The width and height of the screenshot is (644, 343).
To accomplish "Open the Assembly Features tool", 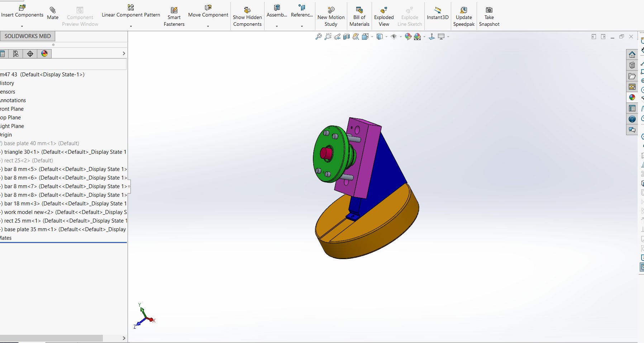I will click(277, 11).
